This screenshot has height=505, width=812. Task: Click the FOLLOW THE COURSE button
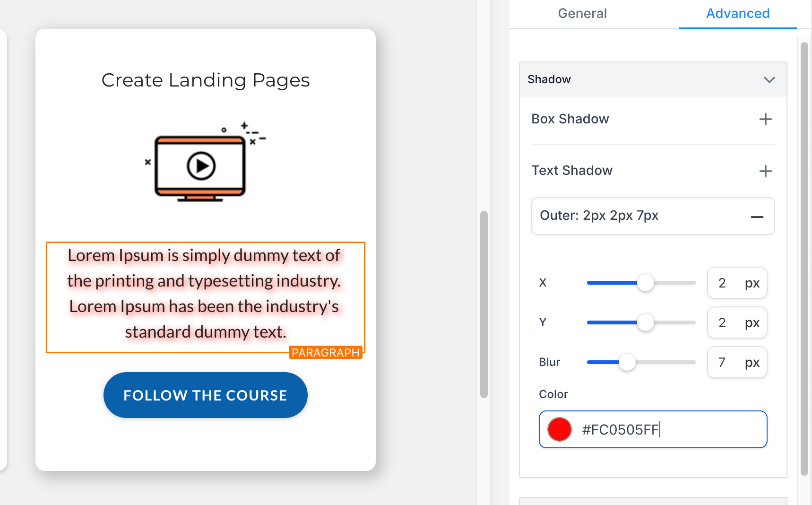[x=206, y=395]
